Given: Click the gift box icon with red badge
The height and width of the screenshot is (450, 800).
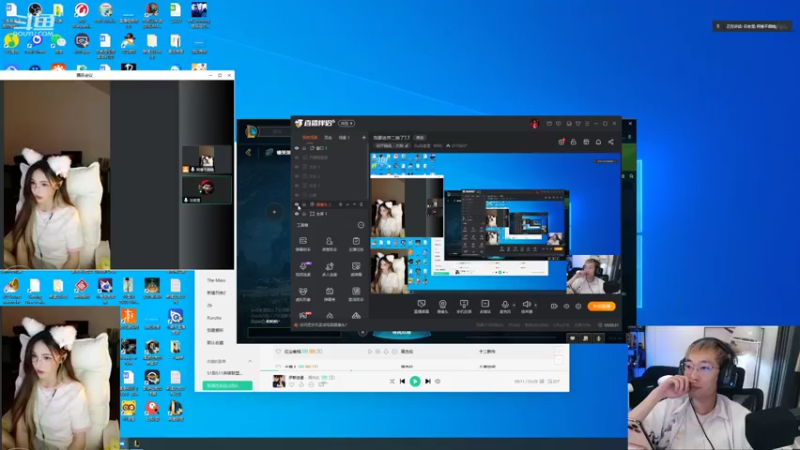Looking at the screenshot, I should point(561,142).
